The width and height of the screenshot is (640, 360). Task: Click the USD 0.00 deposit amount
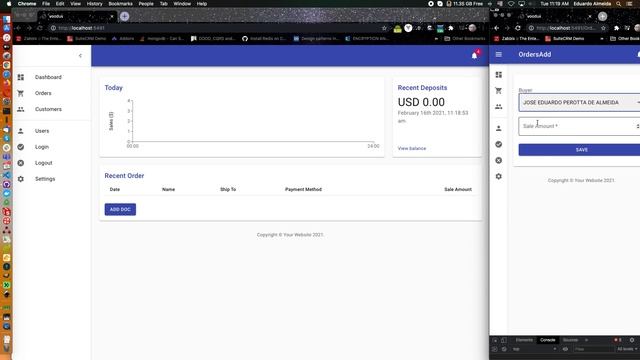421,102
